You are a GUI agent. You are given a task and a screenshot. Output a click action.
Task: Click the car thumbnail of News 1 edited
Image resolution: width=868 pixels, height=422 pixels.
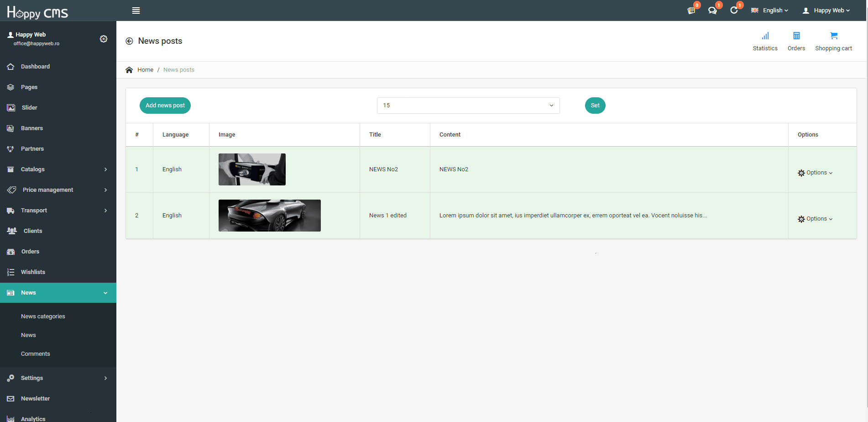point(270,216)
